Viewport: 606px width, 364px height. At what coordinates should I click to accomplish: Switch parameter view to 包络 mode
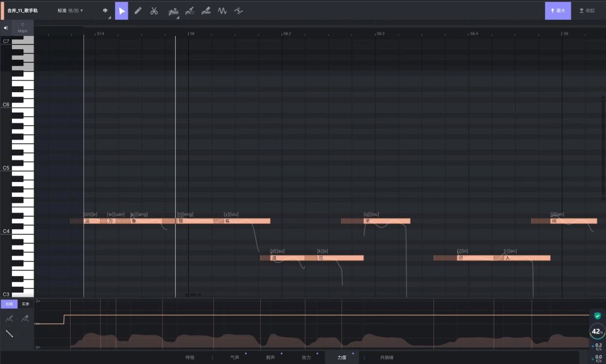tap(9, 304)
